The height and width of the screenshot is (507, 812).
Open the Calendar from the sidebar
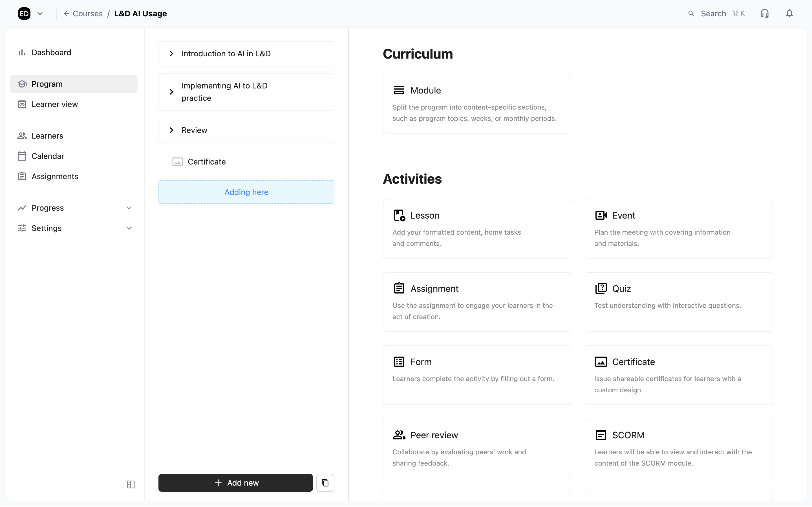48,155
